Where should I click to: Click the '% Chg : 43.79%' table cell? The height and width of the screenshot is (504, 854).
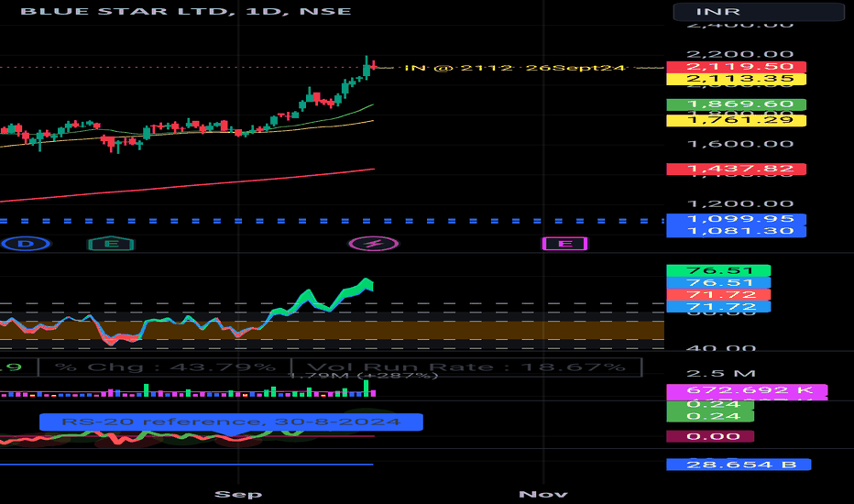point(165,367)
